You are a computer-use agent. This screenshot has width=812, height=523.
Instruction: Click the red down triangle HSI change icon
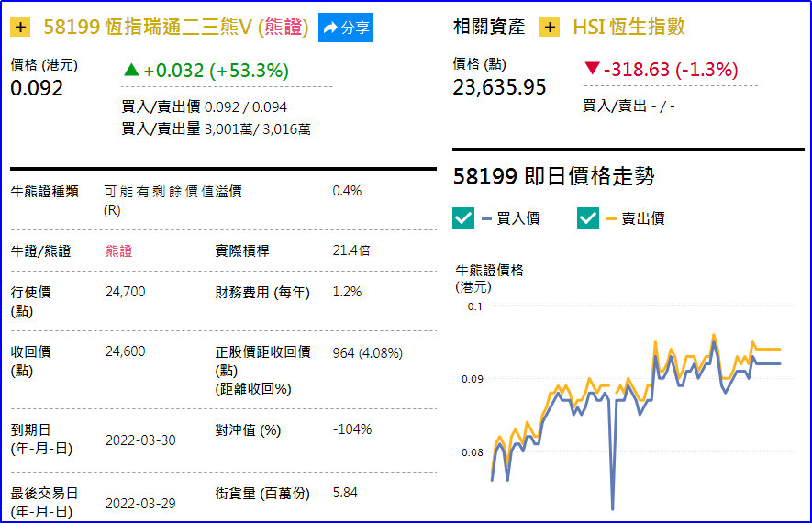592,70
